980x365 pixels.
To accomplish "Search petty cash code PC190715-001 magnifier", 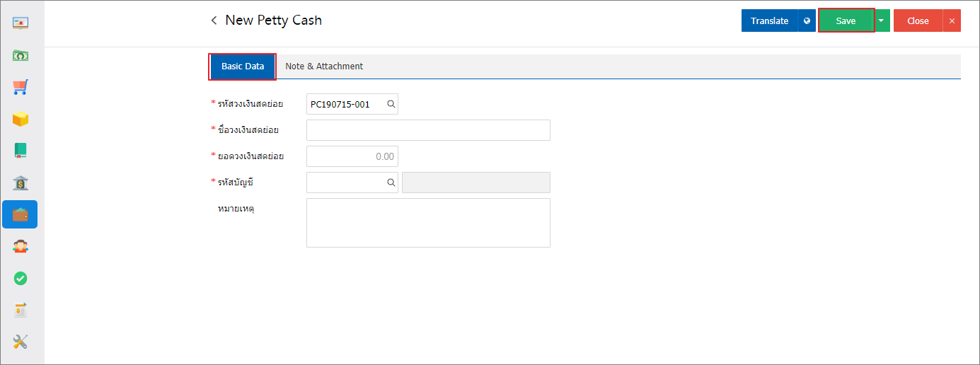I will pos(391,104).
